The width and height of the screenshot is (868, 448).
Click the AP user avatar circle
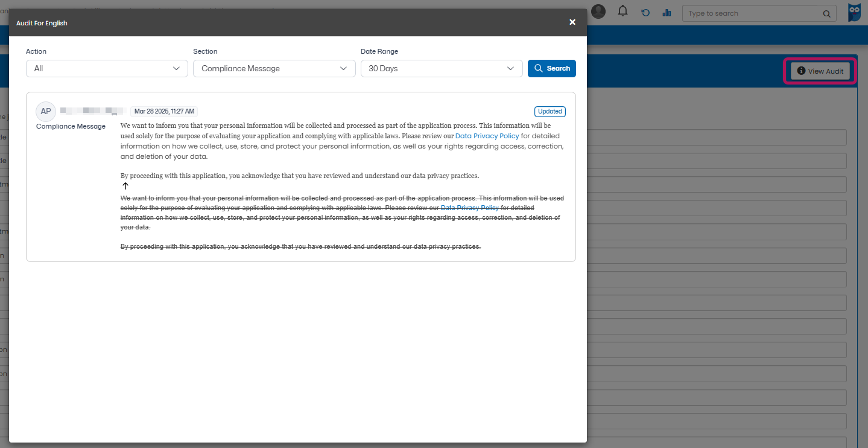pos(46,112)
